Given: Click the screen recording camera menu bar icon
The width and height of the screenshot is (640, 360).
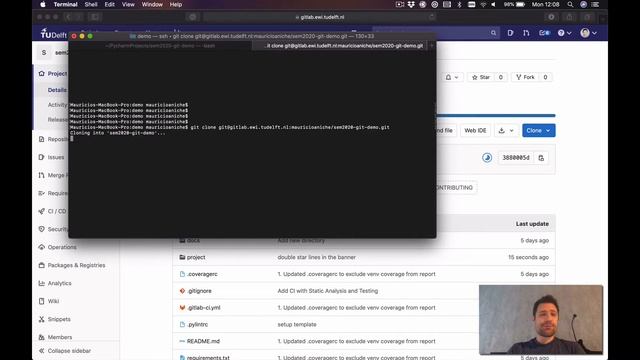Looking at the screenshot, I should (x=400, y=4).
